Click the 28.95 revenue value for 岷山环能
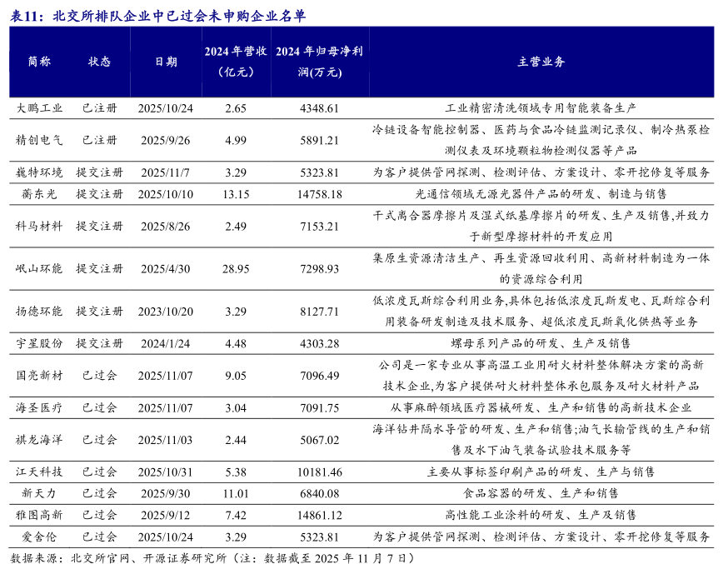The height and width of the screenshot is (564, 728). [236, 269]
